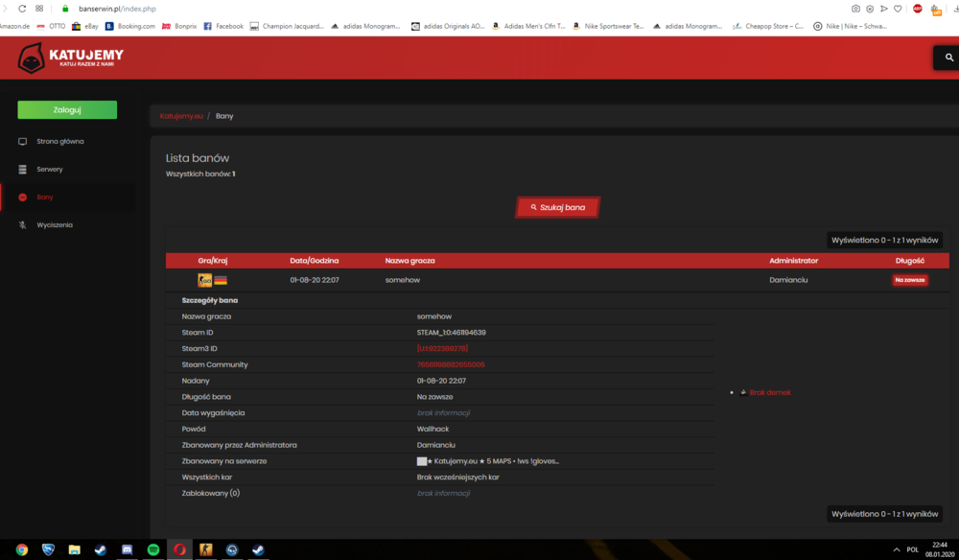
Task: Collapse the somehow ban row
Action: pos(557,280)
